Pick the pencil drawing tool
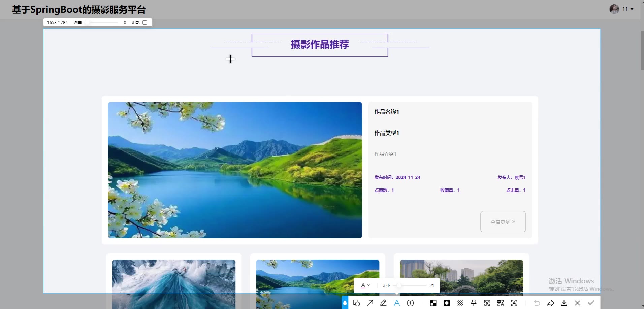The width and height of the screenshot is (644, 309). [383, 303]
